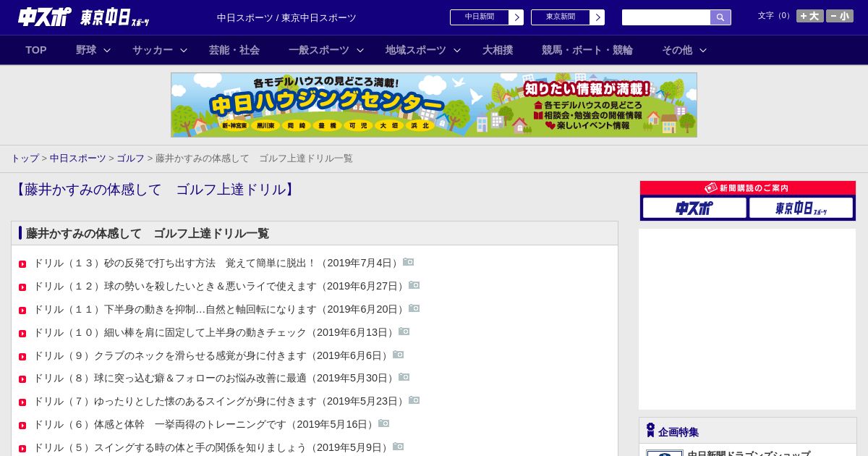Click the camera icon after ドリル（７）

point(414,400)
